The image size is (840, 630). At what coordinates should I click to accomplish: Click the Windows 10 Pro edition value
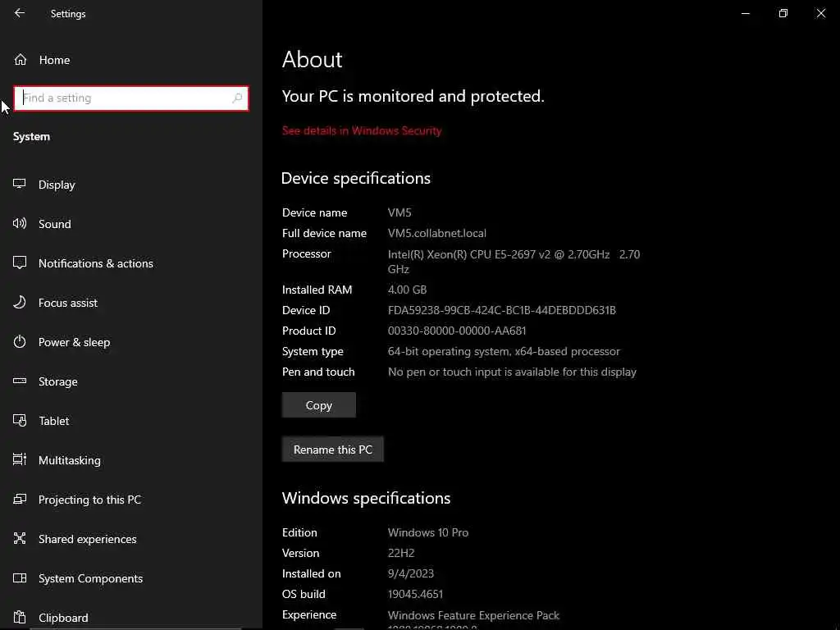[x=428, y=532]
